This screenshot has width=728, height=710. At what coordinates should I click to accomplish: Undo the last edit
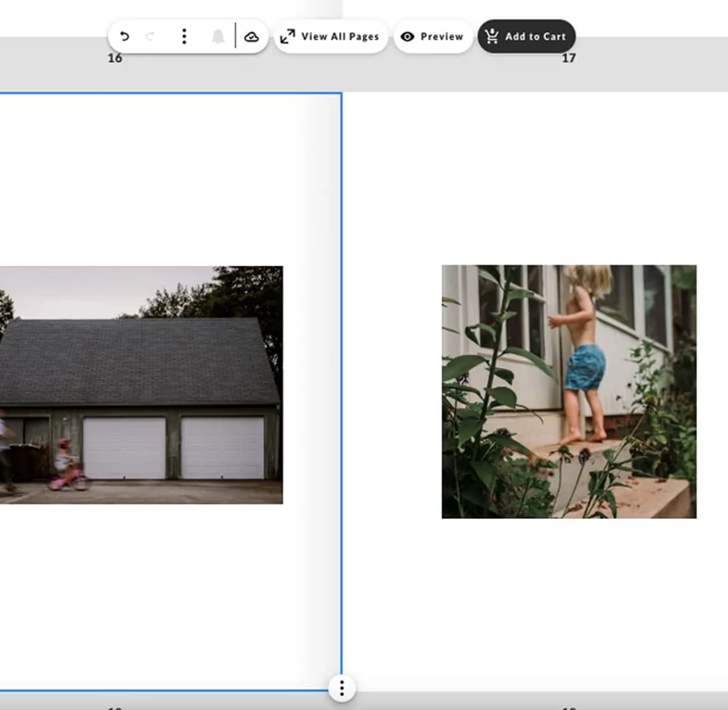(x=125, y=36)
